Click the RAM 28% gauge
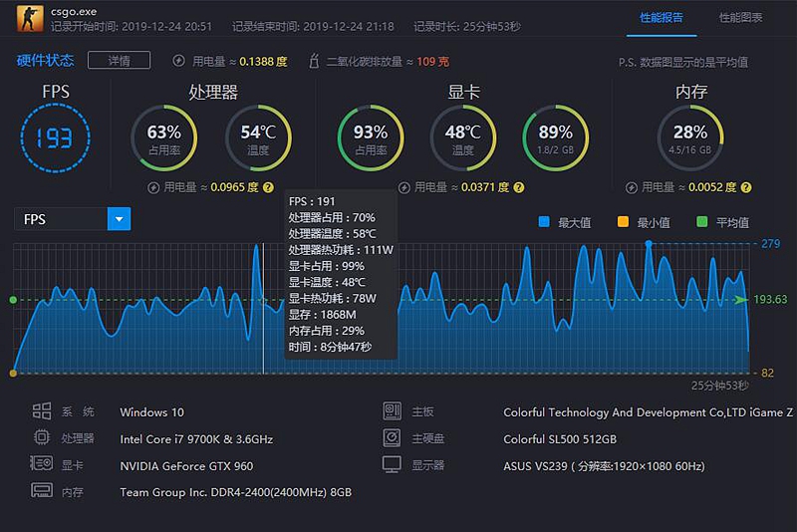 point(690,137)
